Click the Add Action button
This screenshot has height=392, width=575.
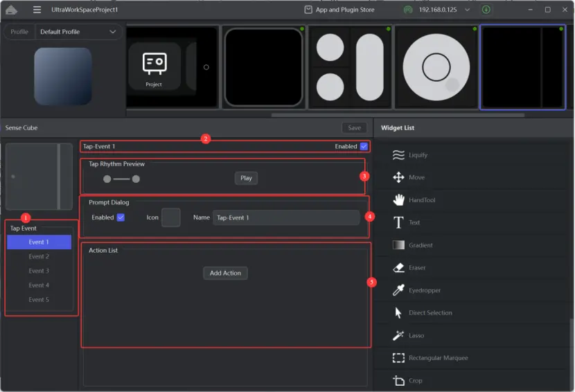pos(225,273)
